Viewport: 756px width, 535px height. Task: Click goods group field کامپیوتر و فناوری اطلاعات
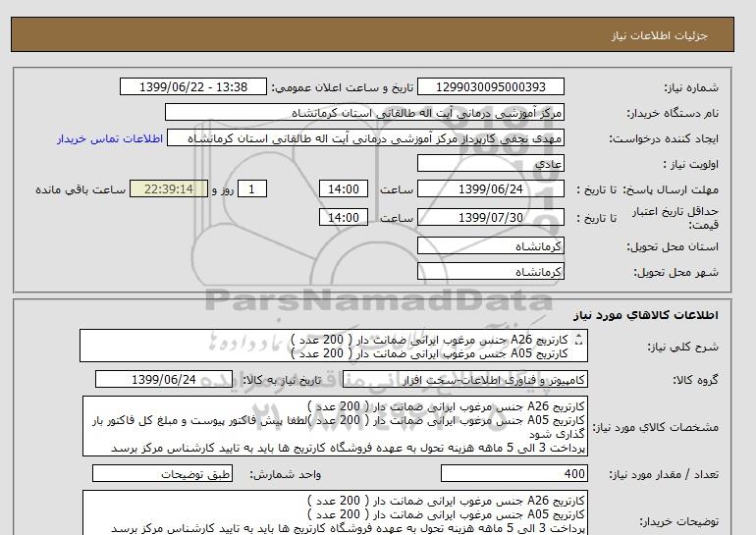(x=464, y=380)
